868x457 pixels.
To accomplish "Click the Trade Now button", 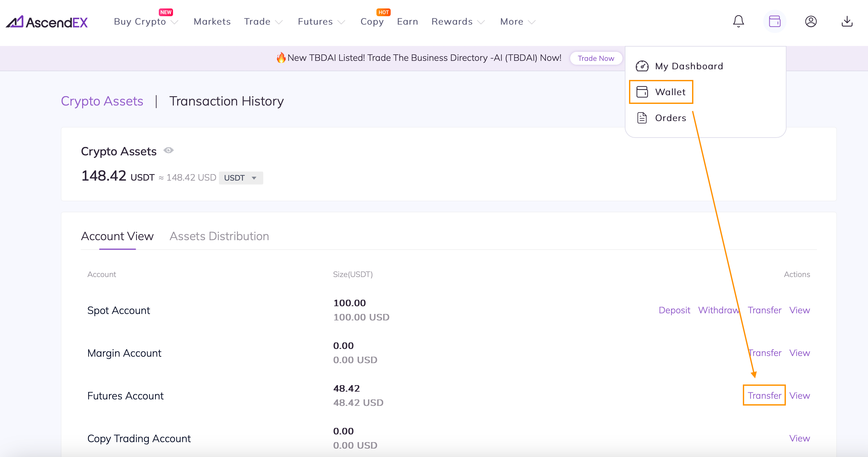I will 595,58.
